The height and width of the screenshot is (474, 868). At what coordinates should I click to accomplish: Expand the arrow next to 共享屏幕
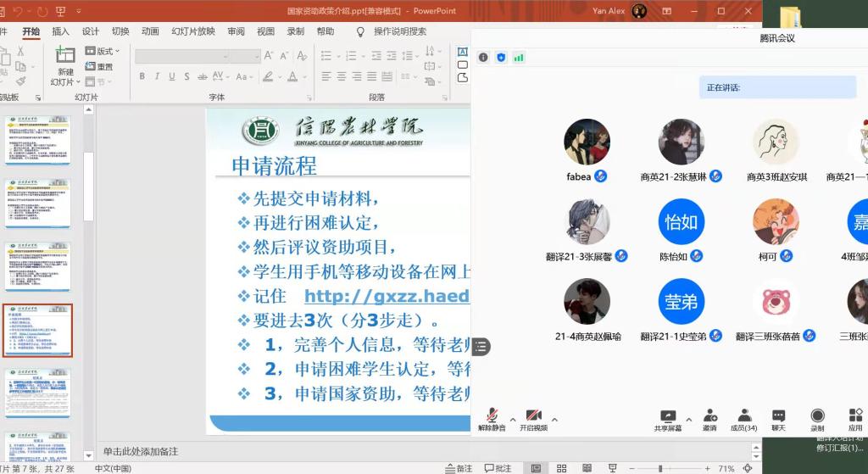coord(688,419)
